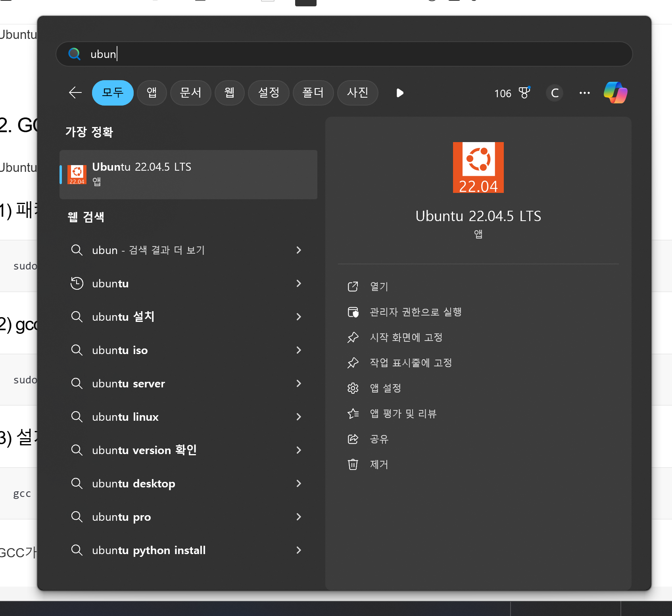Expand the 'ubuntu desktop' suggestion chevron
This screenshot has height=616, width=672.
click(x=299, y=483)
